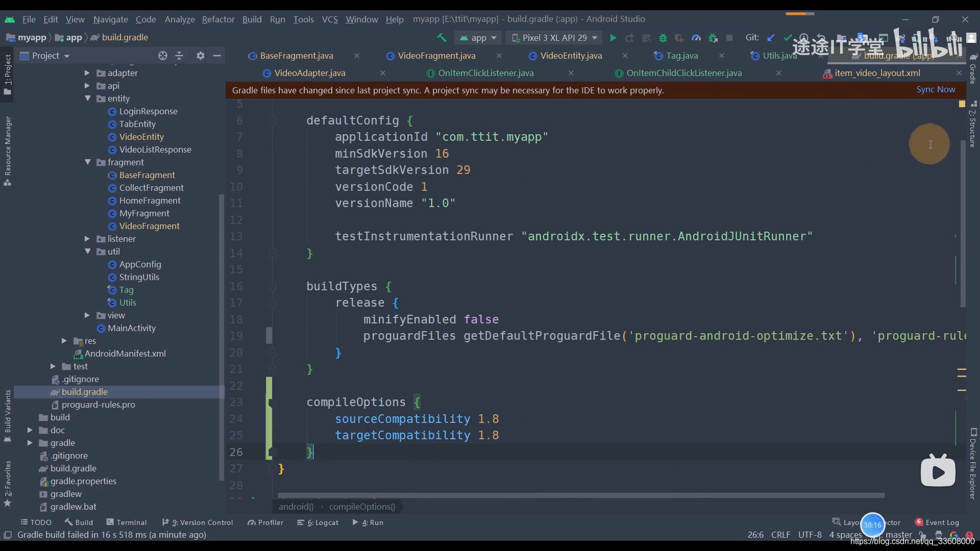
Task: Toggle the 1: Project tool window button
Action: pyautogui.click(x=7, y=74)
